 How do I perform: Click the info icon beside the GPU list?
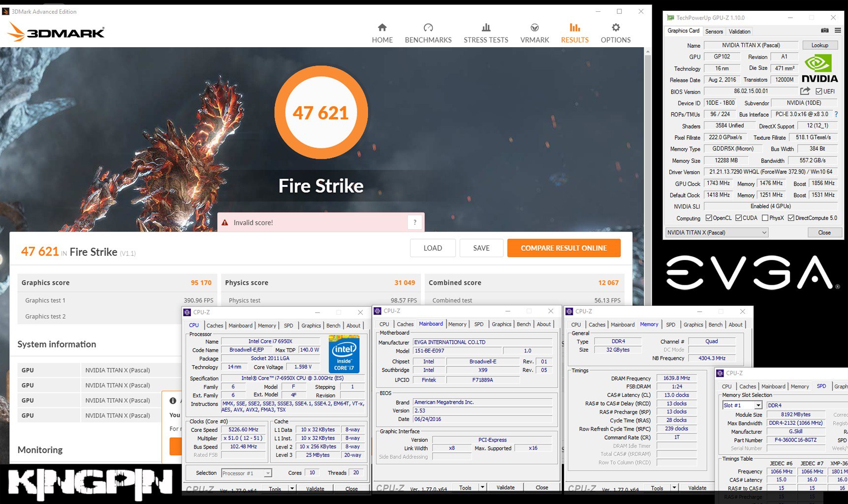click(173, 401)
